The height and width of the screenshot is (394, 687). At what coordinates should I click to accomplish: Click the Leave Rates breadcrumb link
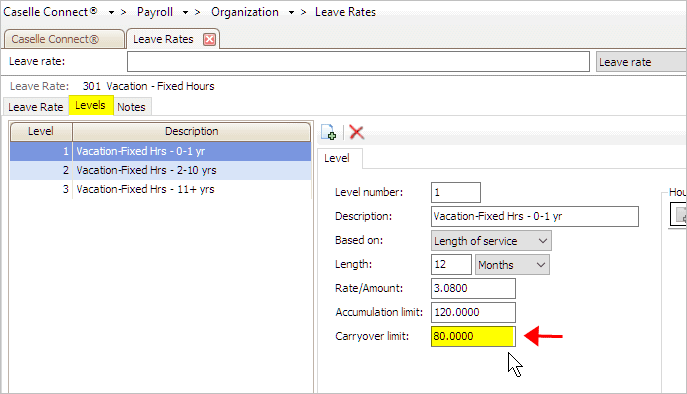345,12
